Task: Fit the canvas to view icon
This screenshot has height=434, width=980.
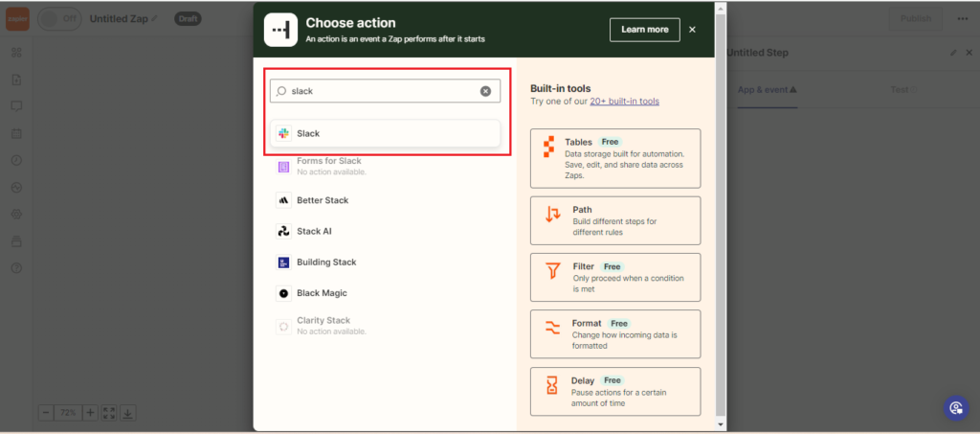Action: click(109, 413)
